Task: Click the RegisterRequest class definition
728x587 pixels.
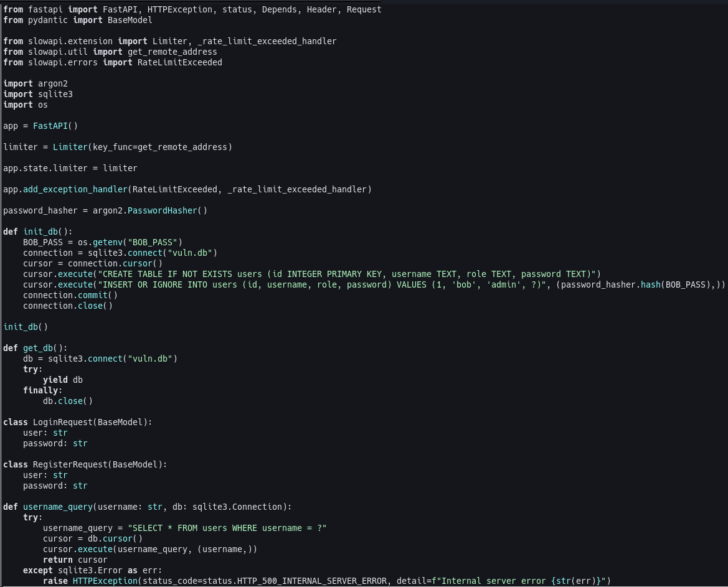Action: pyautogui.click(x=85, y=464)
